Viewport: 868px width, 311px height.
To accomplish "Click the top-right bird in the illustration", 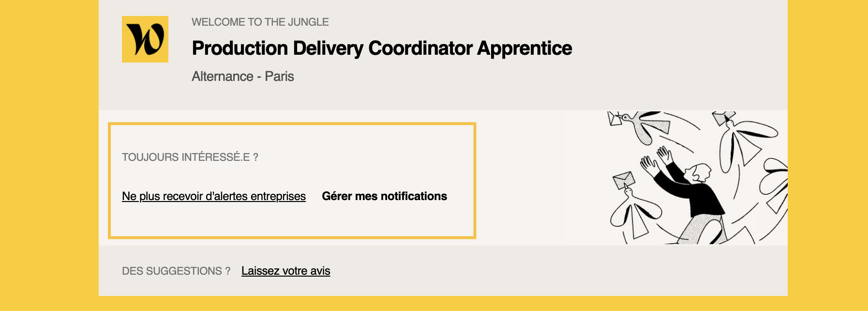I will [x=740, y=136].
